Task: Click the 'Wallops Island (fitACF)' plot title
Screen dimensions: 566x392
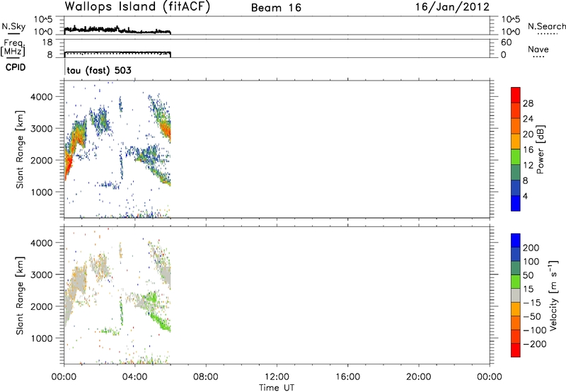Action: pyautogui.click(x=137, y=7)
